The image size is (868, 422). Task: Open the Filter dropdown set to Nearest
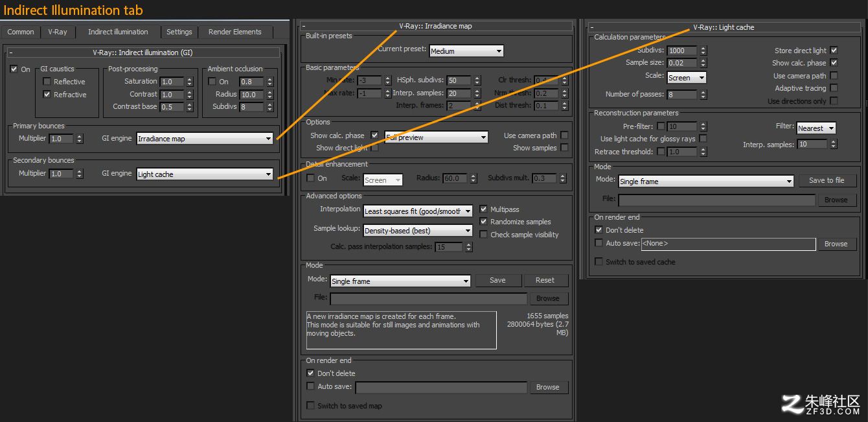pos(816,128)
